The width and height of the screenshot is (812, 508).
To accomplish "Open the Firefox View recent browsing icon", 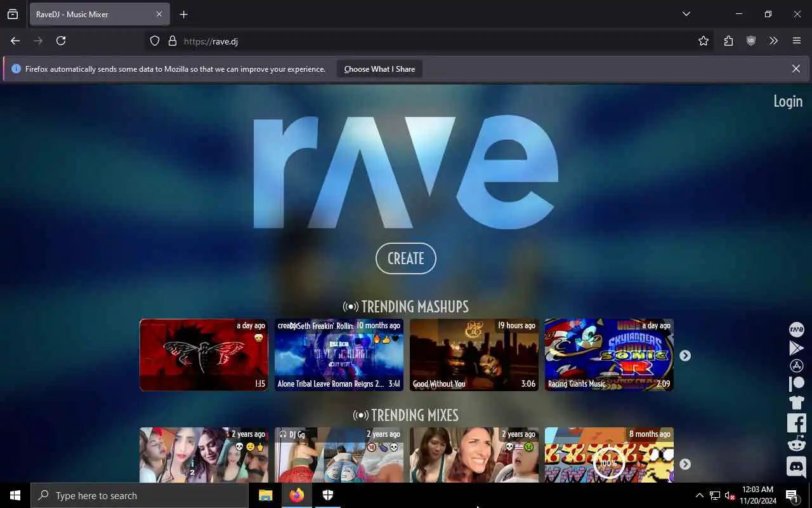I will 13,14.
